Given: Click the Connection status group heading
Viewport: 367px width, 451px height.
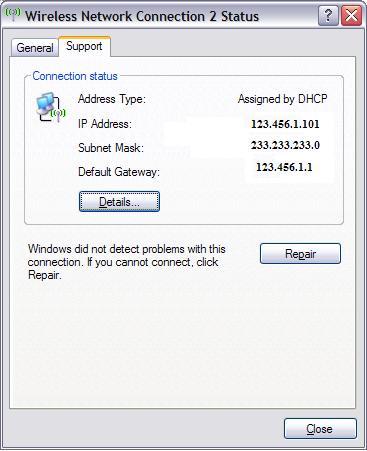Looking at the screenshot, I should [75, 76].
